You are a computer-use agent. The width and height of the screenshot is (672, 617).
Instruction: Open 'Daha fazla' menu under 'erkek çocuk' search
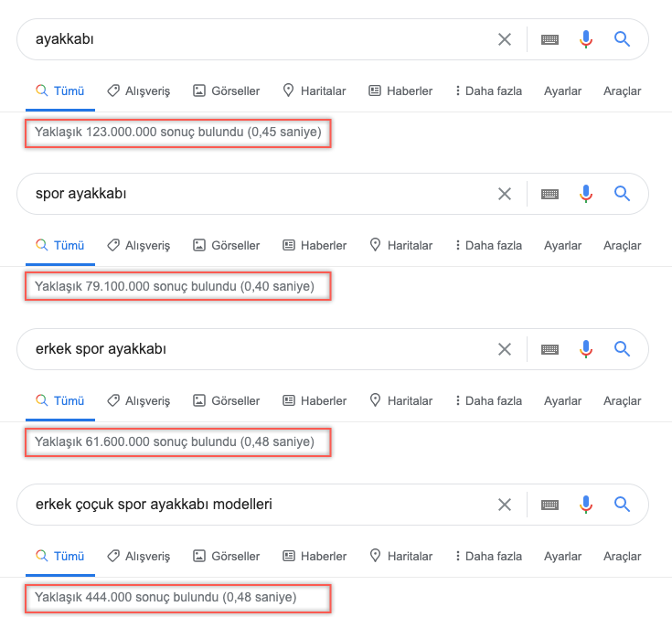coord(488,556)
